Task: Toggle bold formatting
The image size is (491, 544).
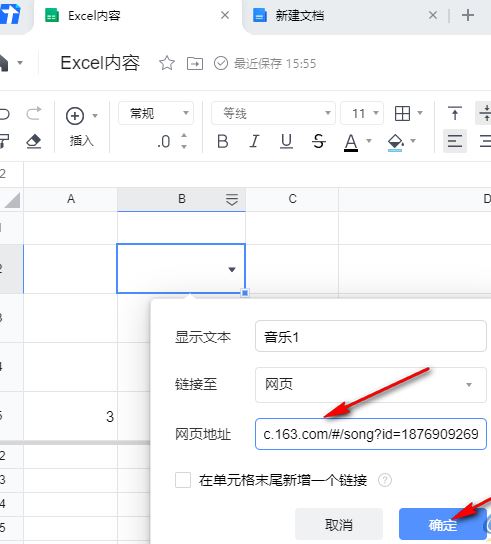Action: [x=222, y=142]
